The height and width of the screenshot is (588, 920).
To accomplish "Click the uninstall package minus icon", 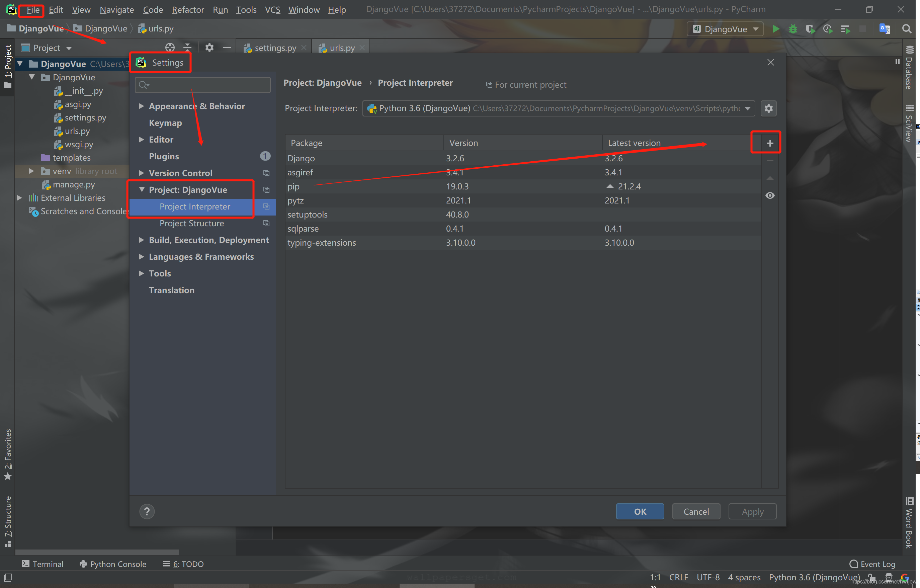I will 770,161.
